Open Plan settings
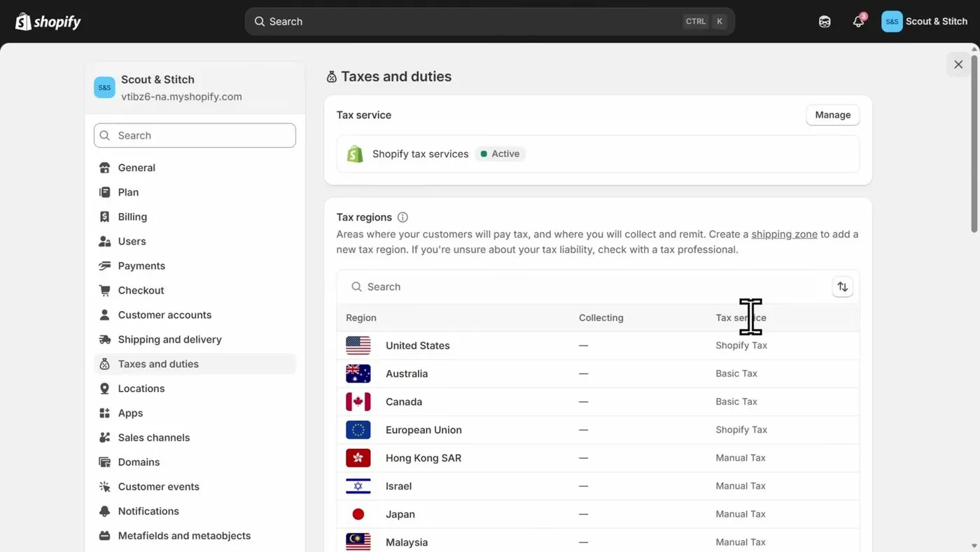This screenshot has height=552, width=980. coord(195,192)
